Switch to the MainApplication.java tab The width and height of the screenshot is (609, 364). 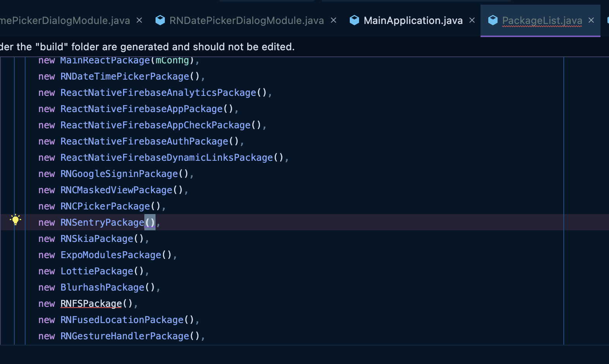click(x=413, y=20)
